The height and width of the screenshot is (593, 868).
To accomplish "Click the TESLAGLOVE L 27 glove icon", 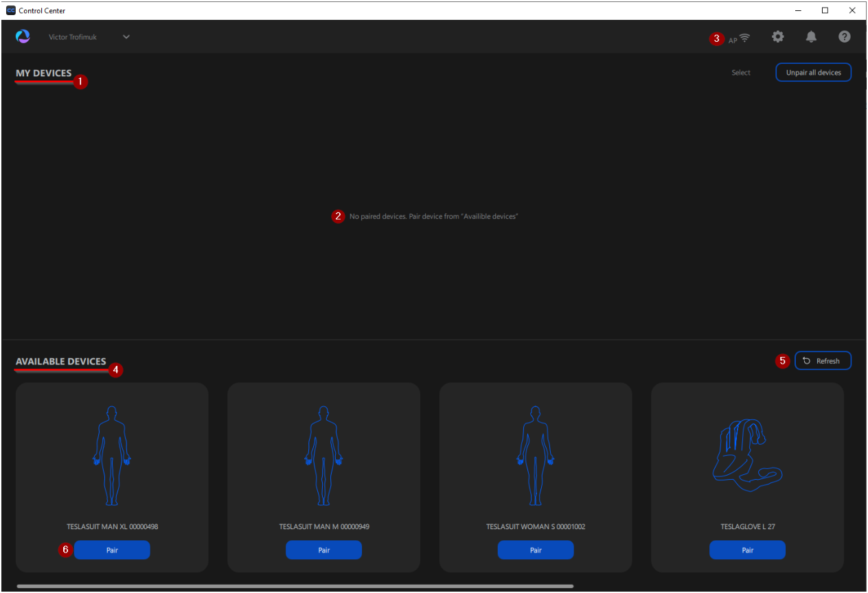I will tap(746, 455).
